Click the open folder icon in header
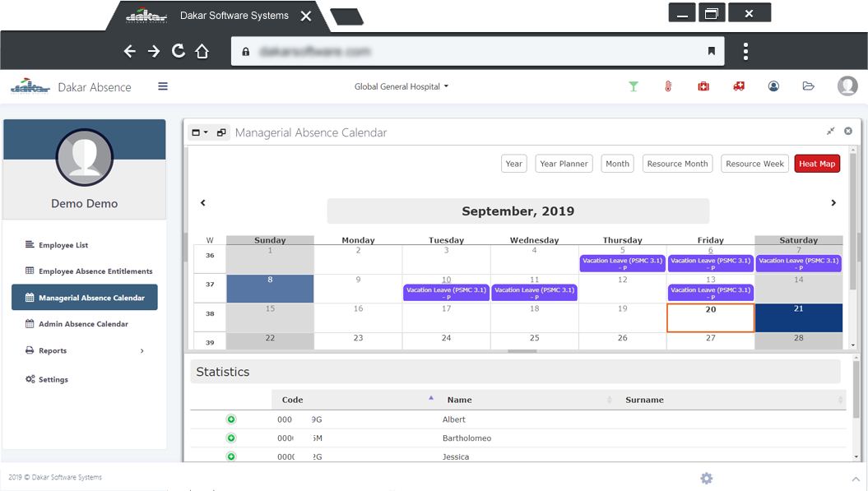Image resolution: width=868 pixels, height=491 pixels. 808,86
